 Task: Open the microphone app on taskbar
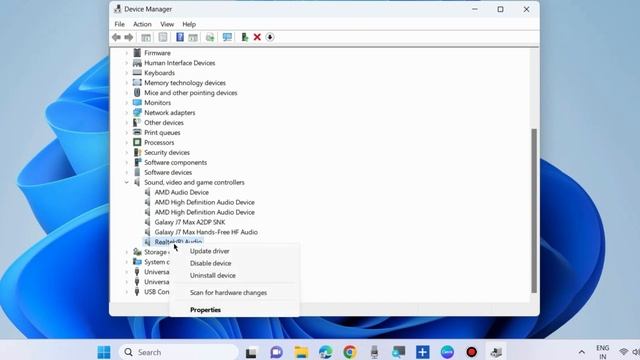pos(374,352)
